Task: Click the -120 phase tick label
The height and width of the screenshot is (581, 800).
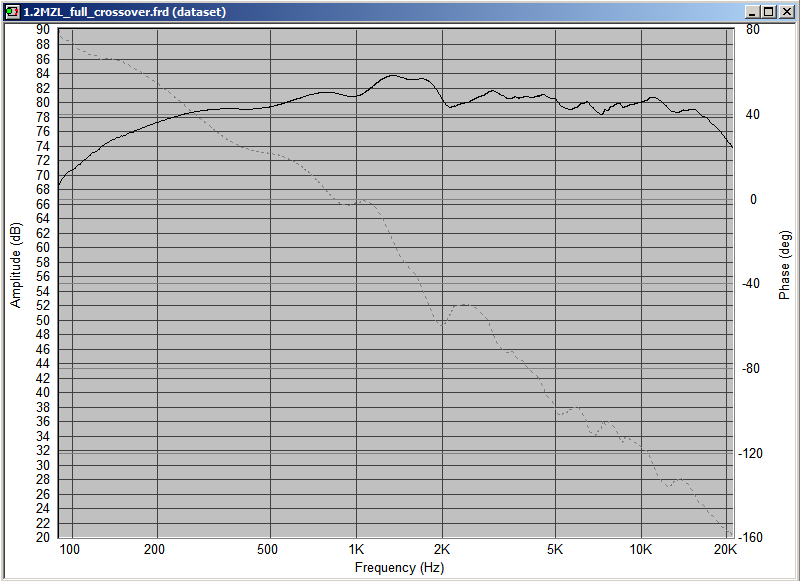Action: (750, 453)
